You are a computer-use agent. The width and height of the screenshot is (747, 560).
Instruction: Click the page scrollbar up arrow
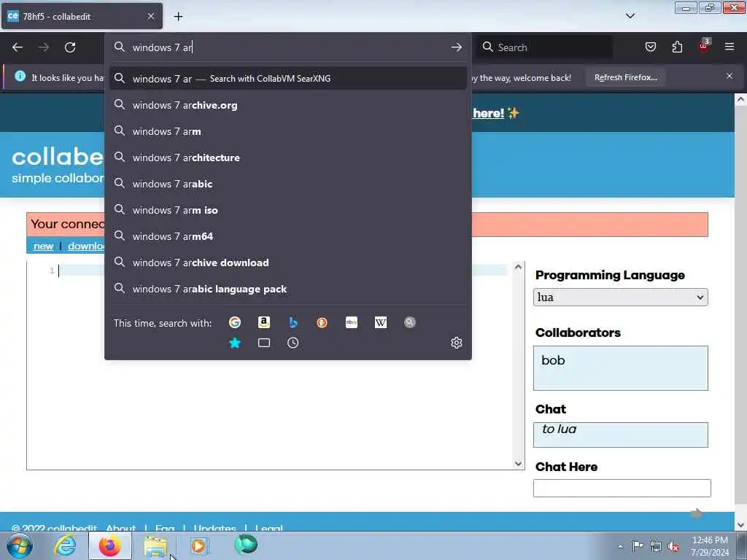point(740,99)
